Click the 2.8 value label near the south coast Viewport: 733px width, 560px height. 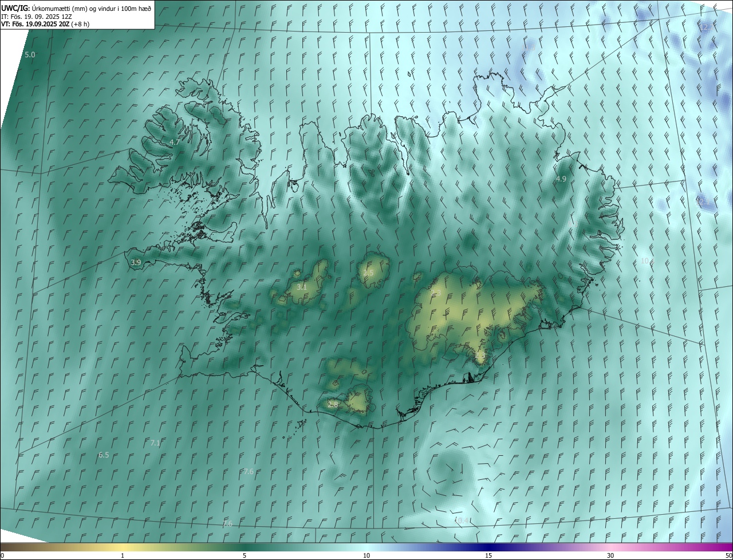[333, 404]
